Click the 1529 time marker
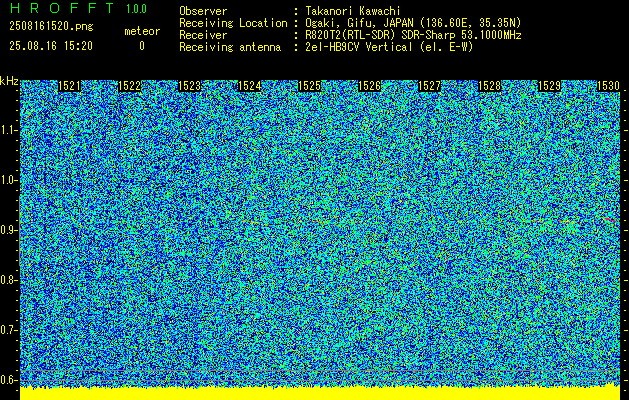This screenshot has width=629, height=400. tap(549, 86)
